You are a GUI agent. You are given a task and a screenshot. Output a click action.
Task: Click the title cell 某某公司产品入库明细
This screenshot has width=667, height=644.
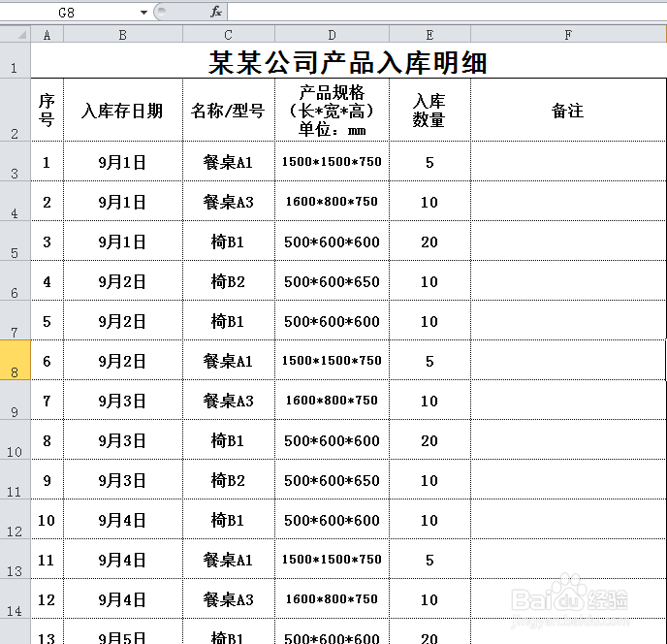coord(348,61)
